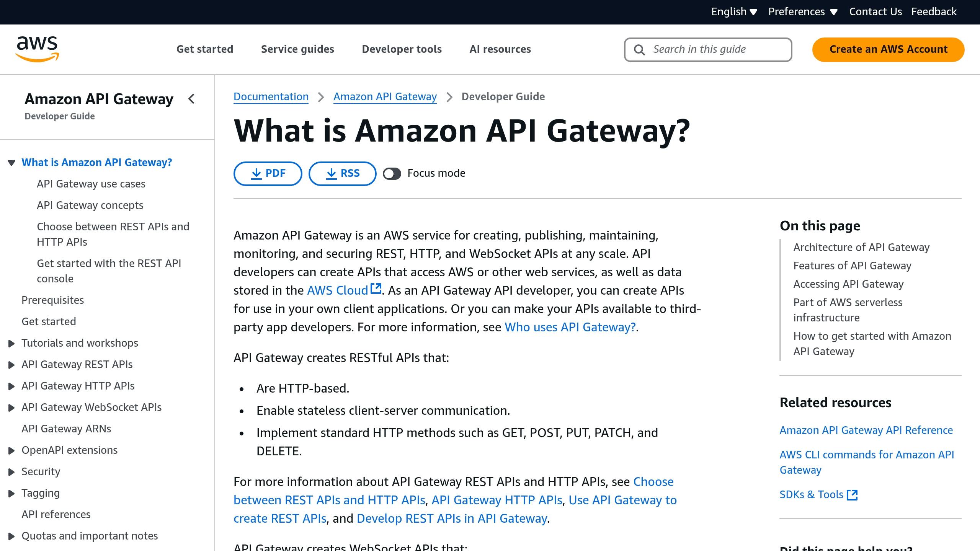The image size is (980, 551).
Task: Select Prerequisites in sidebar
Action: (52, 300)
